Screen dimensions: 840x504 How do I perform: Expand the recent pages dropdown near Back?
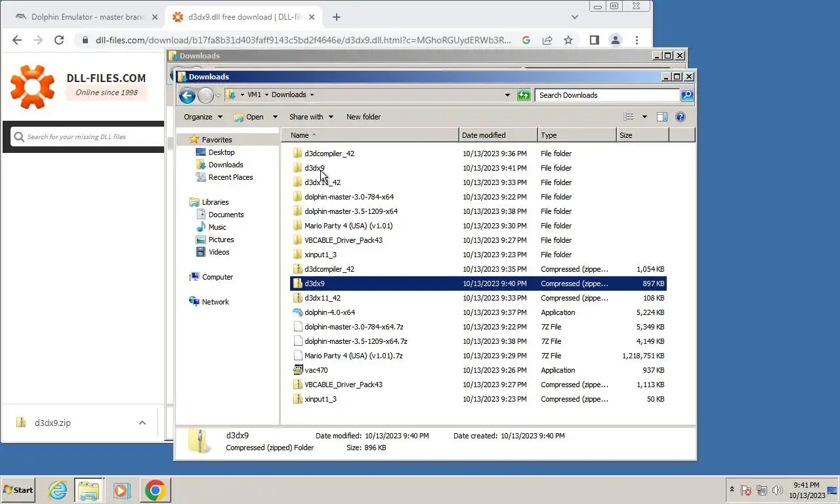click(x=219, y=96)
